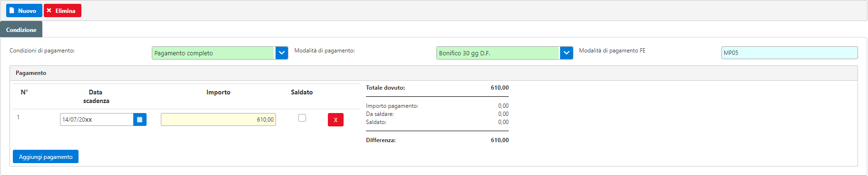This screenshot has height=176, width=868.
Task: Switch to the Condizione tab
Action: (21, 30)
